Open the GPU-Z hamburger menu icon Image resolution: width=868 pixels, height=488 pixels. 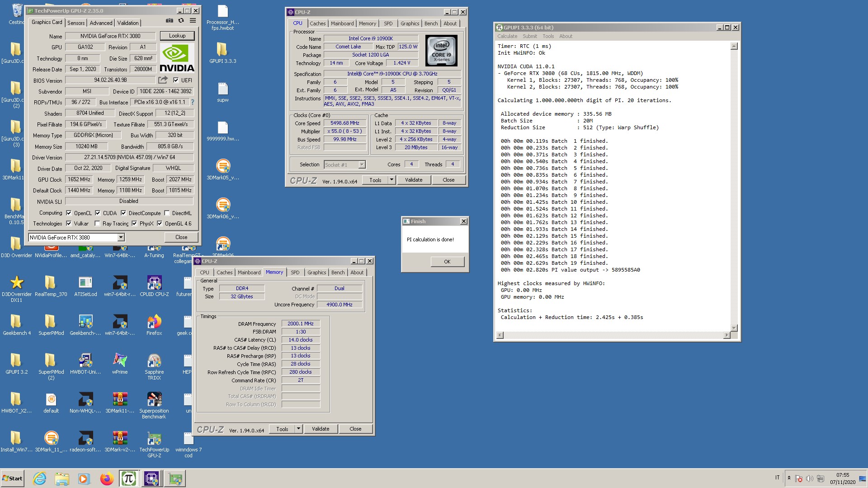[193, 21]
